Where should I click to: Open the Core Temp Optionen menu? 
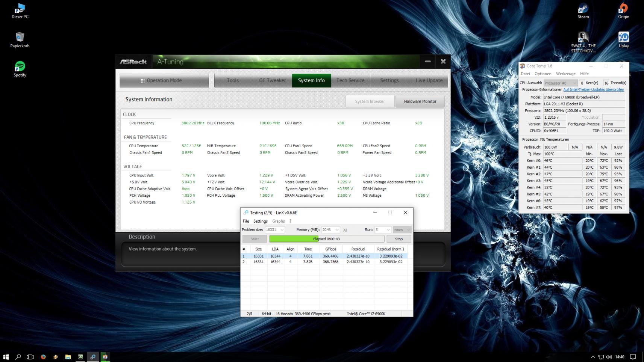point(543,74)
